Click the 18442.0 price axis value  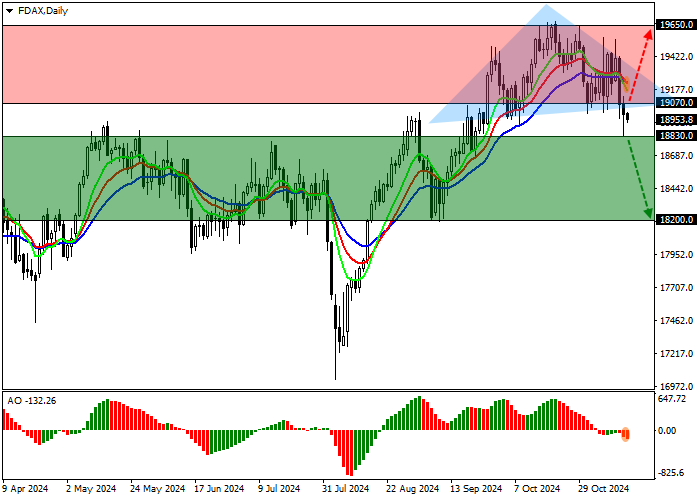click(x=676, y=189)
